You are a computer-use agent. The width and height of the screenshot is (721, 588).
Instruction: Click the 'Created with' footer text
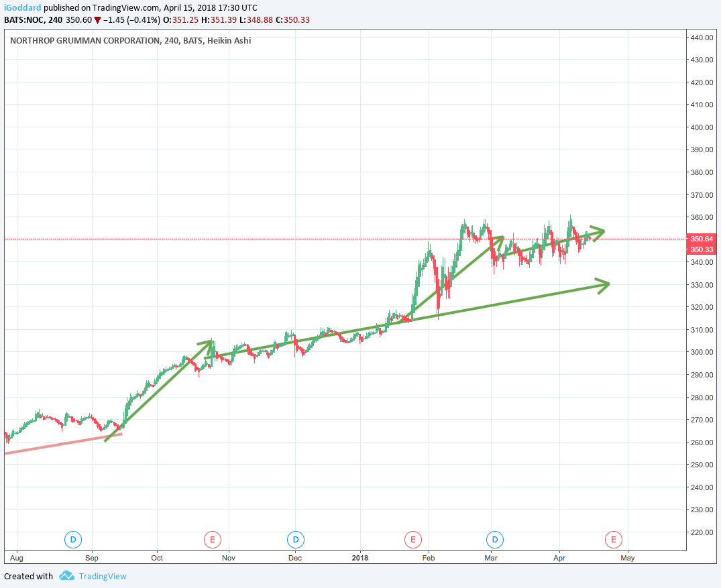pos(29,576)
